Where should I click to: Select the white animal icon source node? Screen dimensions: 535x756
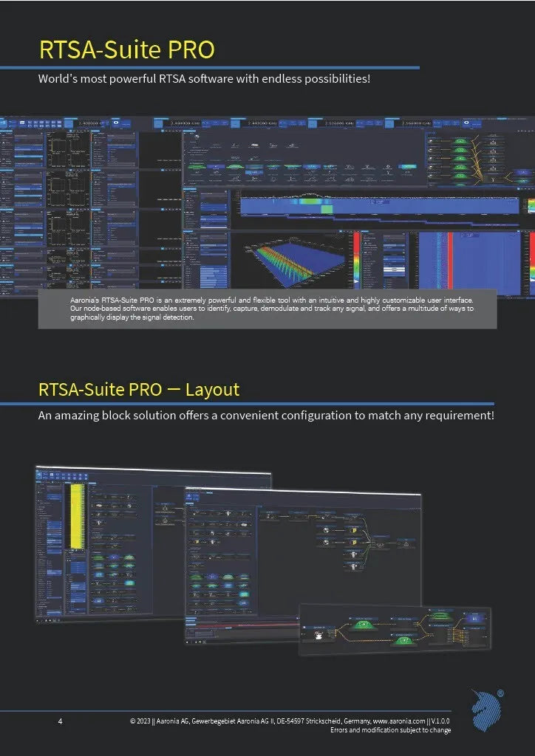point(318,636)
